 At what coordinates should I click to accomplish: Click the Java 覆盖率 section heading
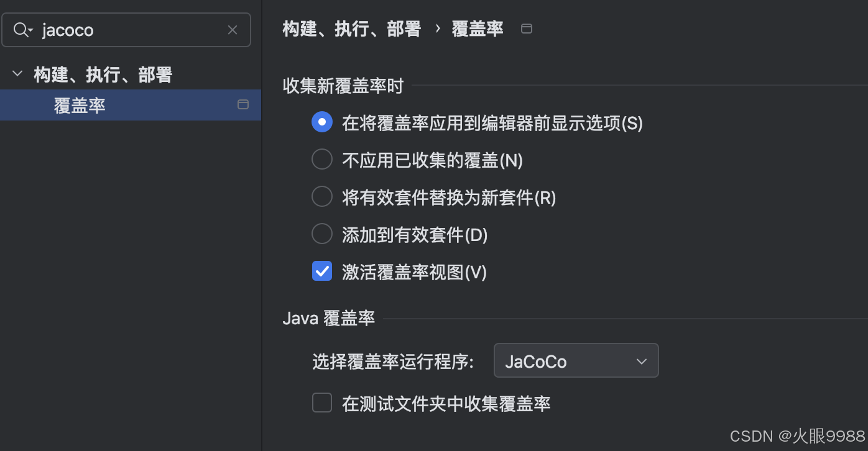(328, 319)
